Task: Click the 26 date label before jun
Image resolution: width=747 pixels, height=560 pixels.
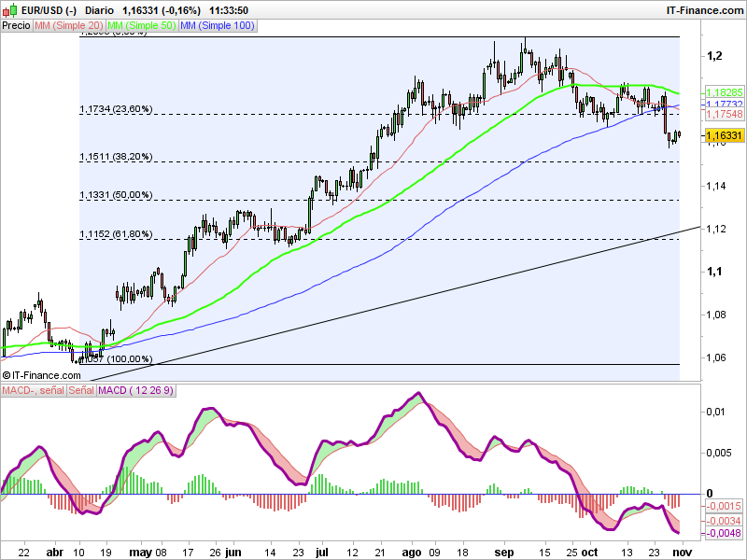Action: 216,553
